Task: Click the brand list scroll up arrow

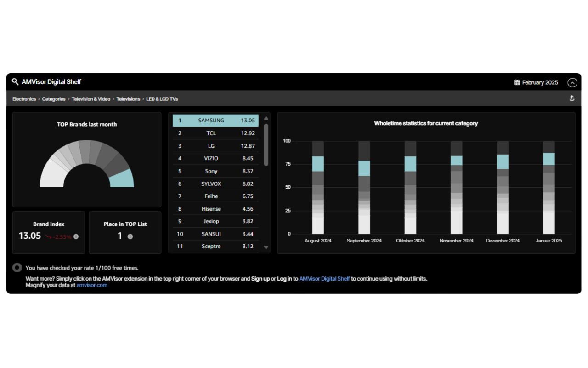Action: coord(266,118)
